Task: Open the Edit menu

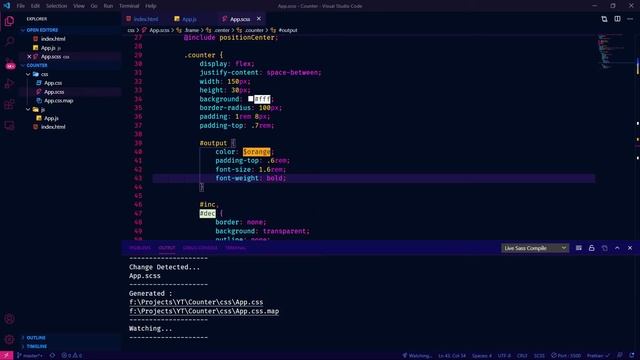Action: 36,6
